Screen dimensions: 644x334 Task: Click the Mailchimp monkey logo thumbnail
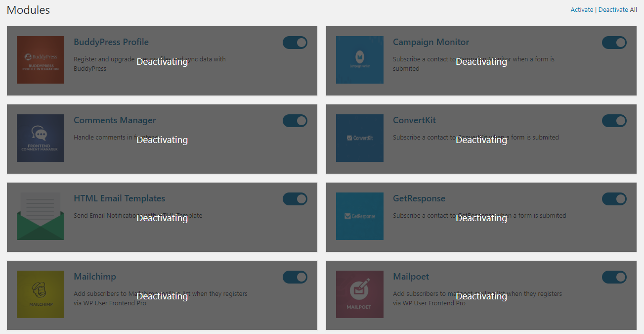[41, 294]
